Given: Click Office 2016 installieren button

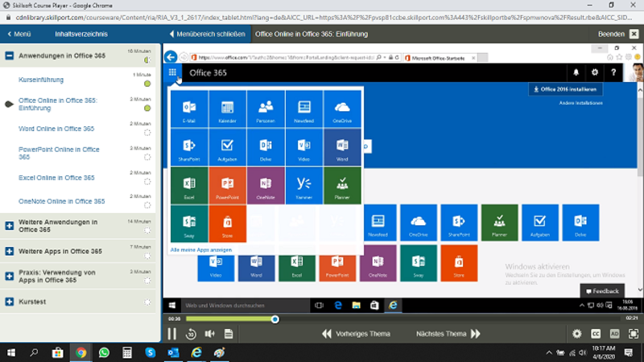Looking at the screenshot, I should pyautogui.click(x=565, y=89).
